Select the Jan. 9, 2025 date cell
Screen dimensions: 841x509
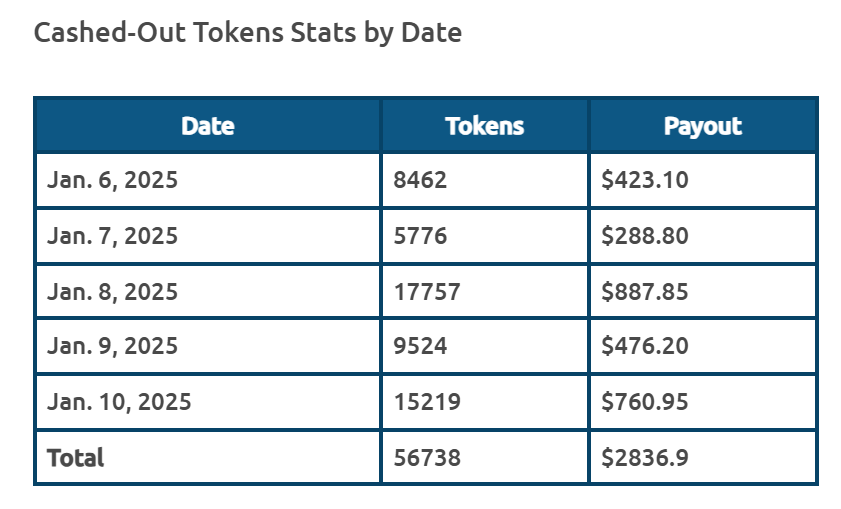coord(208,346)
